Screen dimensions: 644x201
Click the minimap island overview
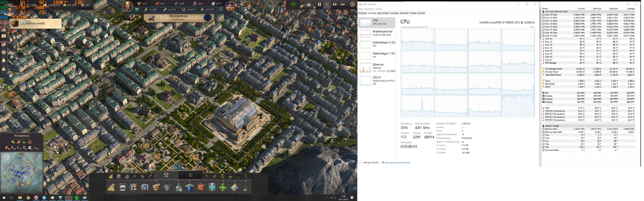coord(21,173)
